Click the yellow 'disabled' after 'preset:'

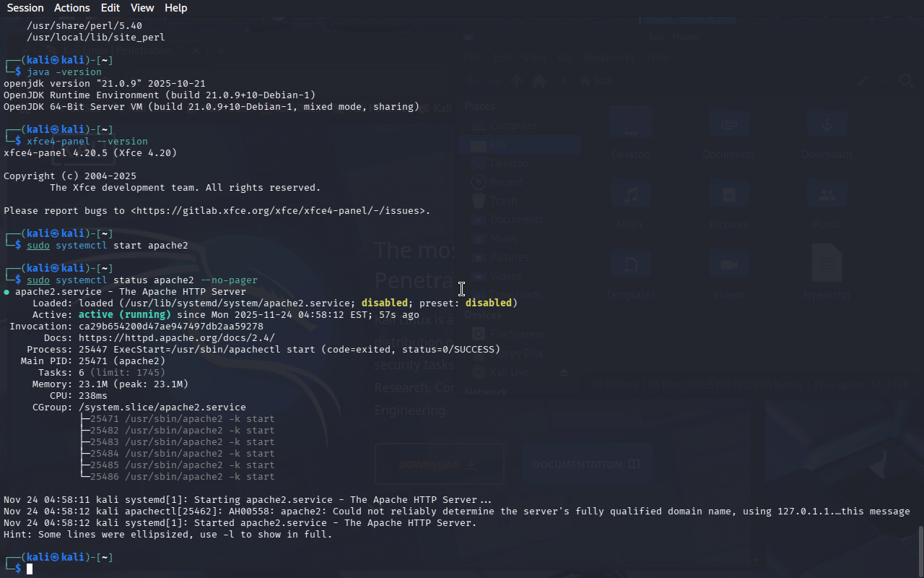pos(488,303)
